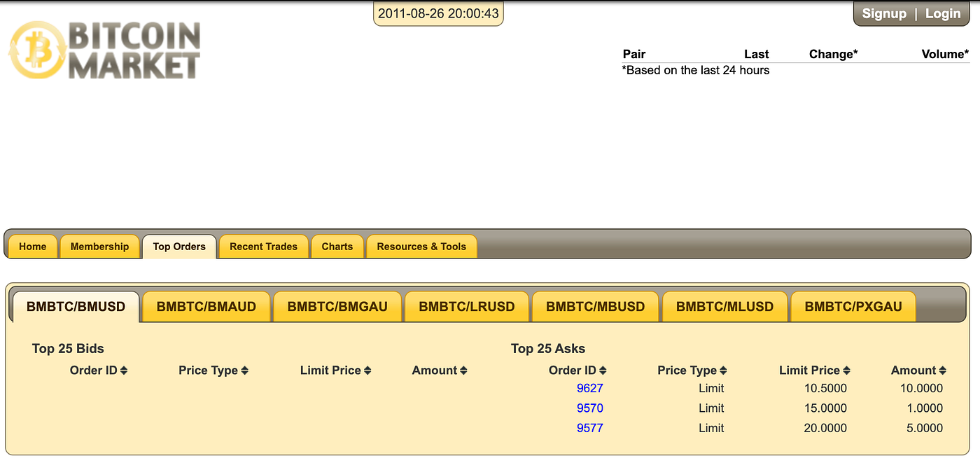Click Price Type 'Limit' for order 9570
The width and height of the screenshot is (980, 463).
pyautogui.click(x=711, y=408)
